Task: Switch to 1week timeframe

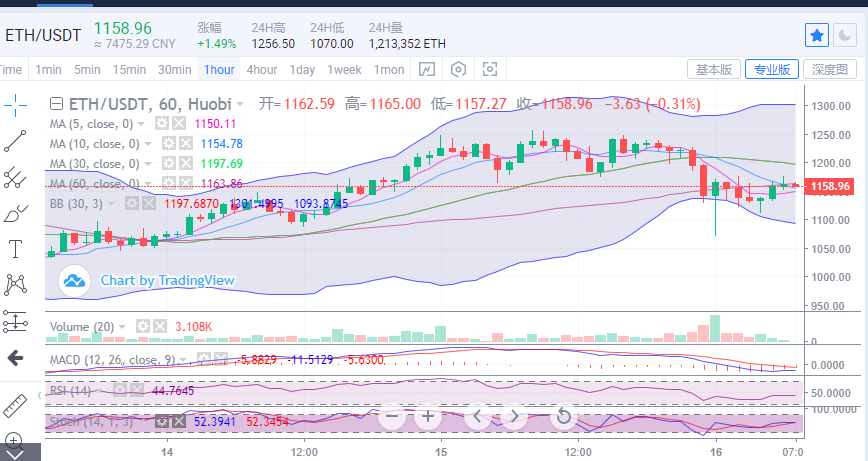Action: click(x=344, y=70)
